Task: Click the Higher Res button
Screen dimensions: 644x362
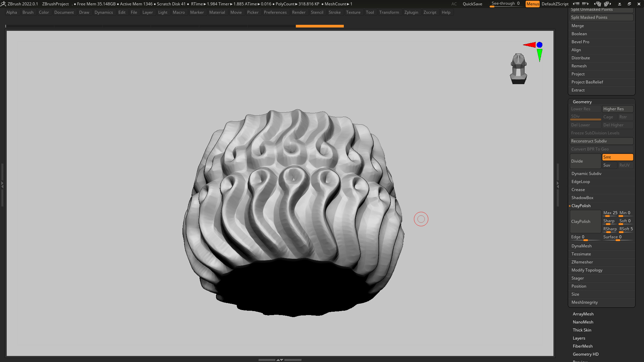Action: tap(618, 109)
